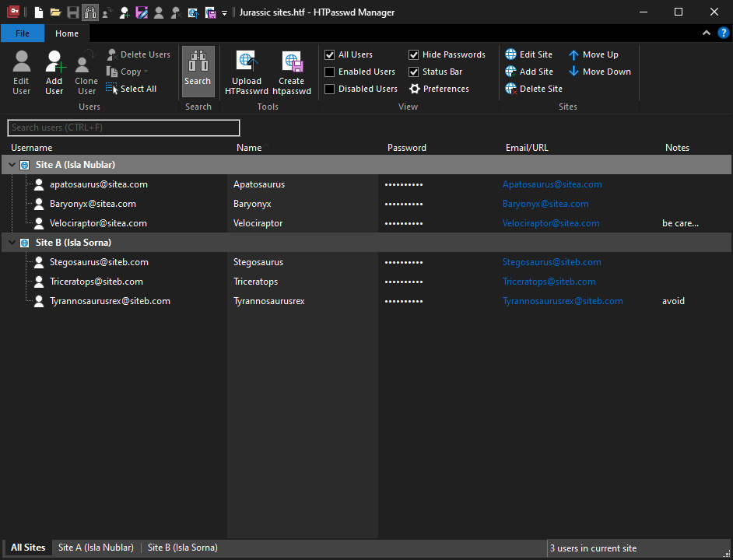The image size is (733, 560).
Task: Open the Copy dropdown menu
Action: pos(128,72)
